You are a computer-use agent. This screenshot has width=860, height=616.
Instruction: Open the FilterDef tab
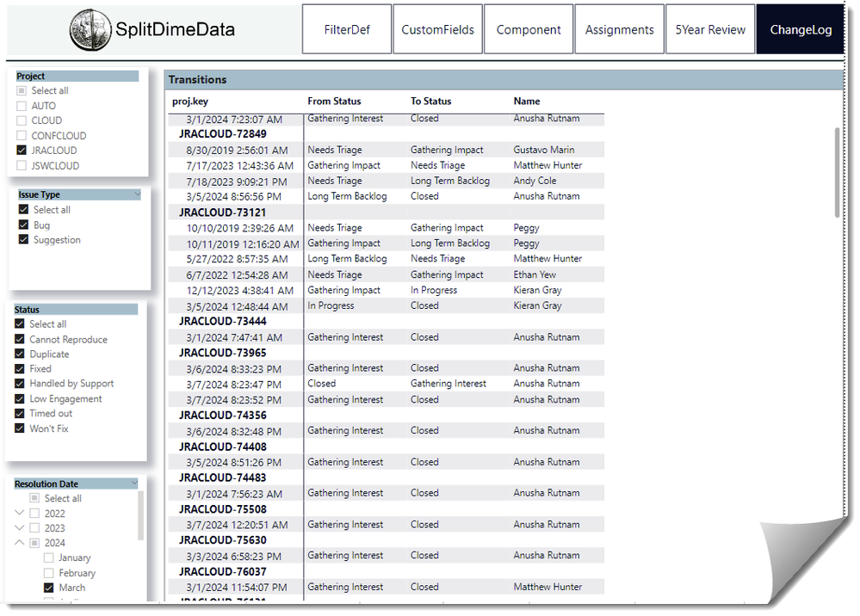[347, 29]
